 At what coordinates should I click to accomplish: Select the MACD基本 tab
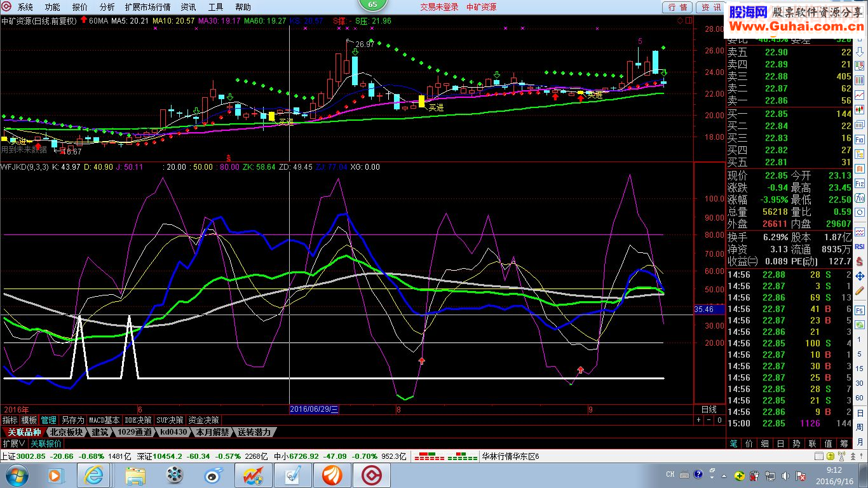pyautogui.click(x=104, y=420)
